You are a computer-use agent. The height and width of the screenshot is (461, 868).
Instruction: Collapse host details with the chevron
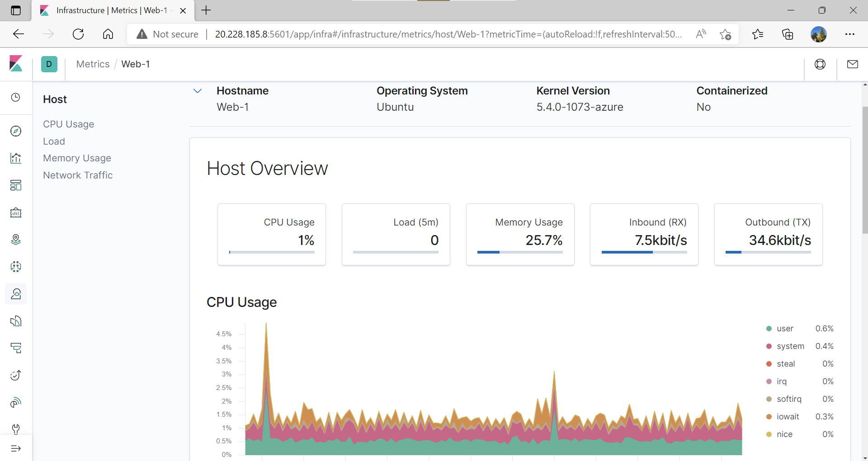pos(198,91)
